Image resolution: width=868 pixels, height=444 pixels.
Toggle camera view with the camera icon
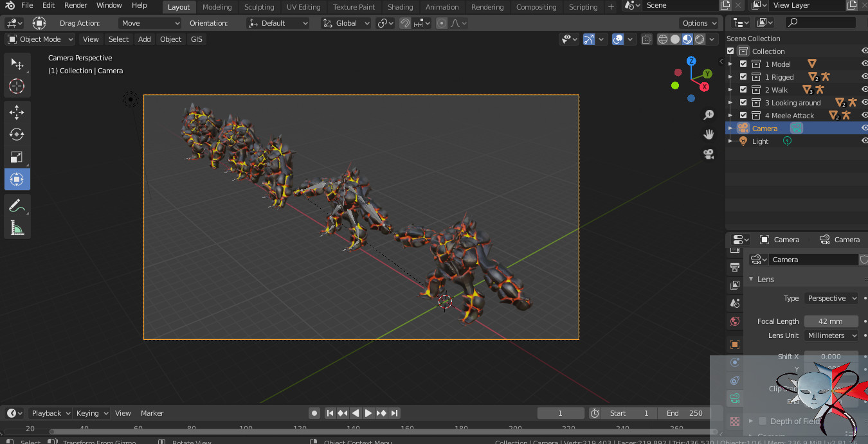click(709, 154)
